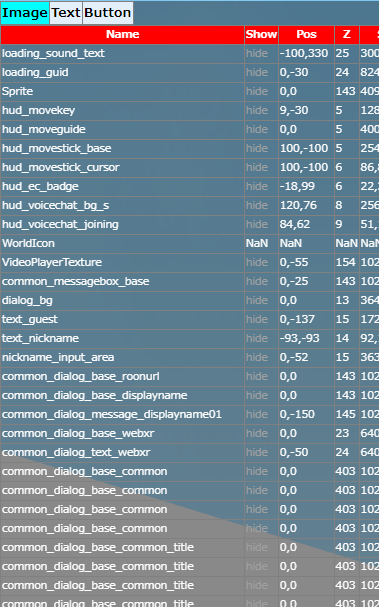The height and width of the screenshot is (607, 379).
Task: Click Z value 145
Action: (x=345, y=414)
